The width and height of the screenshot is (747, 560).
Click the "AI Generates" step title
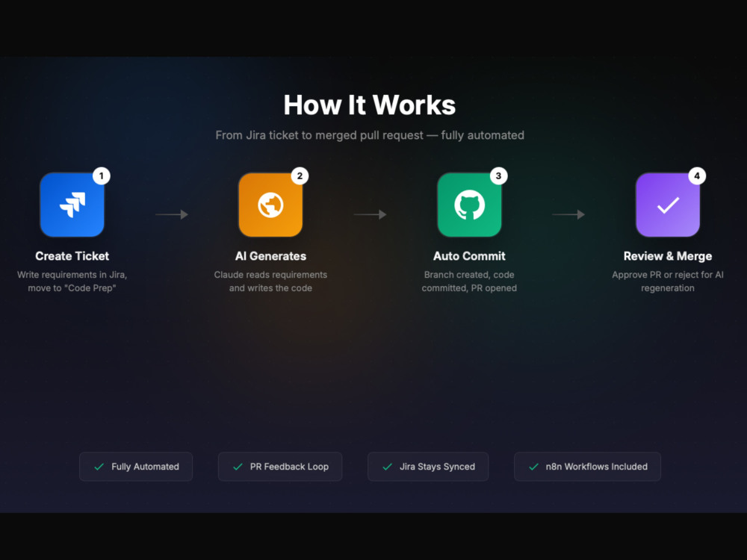tap(270, 256)
